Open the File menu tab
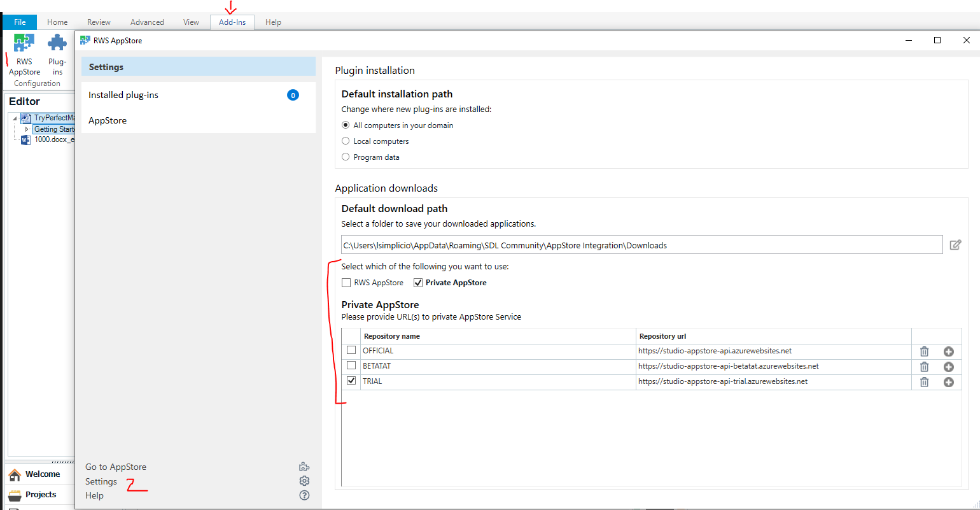 (x=20, y=22)
